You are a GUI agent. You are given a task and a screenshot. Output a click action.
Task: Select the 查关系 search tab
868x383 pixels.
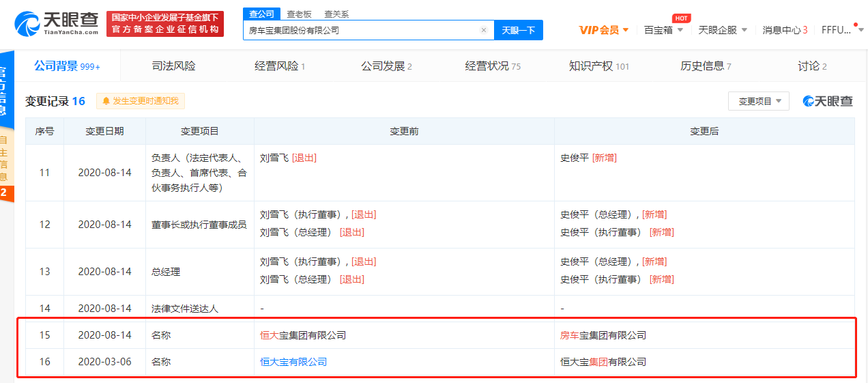pos(336,14)
